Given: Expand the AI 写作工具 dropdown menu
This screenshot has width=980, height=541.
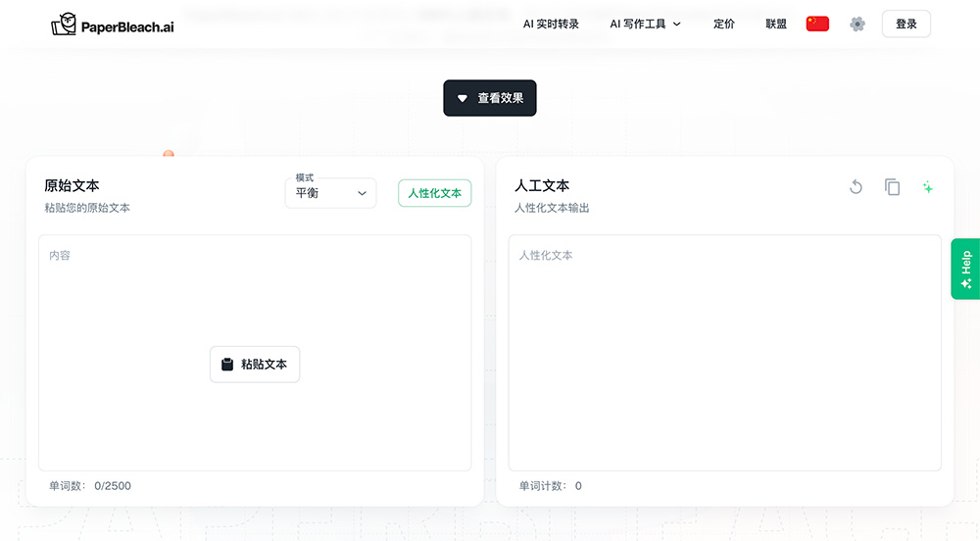Looking at the screenshot, I should coord(645,24).
